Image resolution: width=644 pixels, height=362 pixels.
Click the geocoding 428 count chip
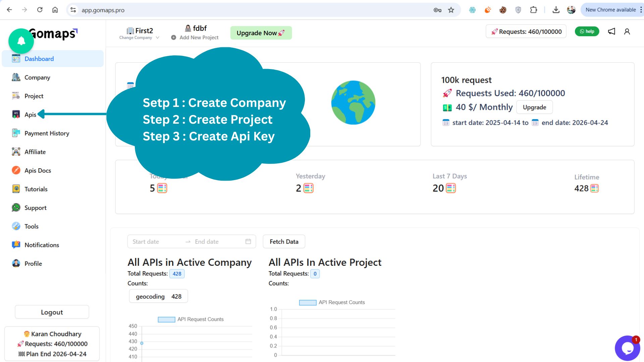(x=158, y=296)
